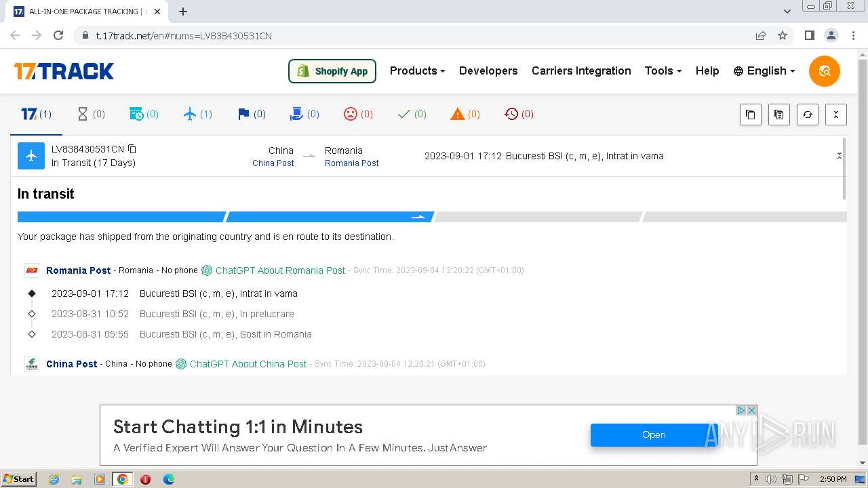Viewport: 868px width, 488px height.
Task: Click the In transit progress bar segment
Action: coord(330,217)
